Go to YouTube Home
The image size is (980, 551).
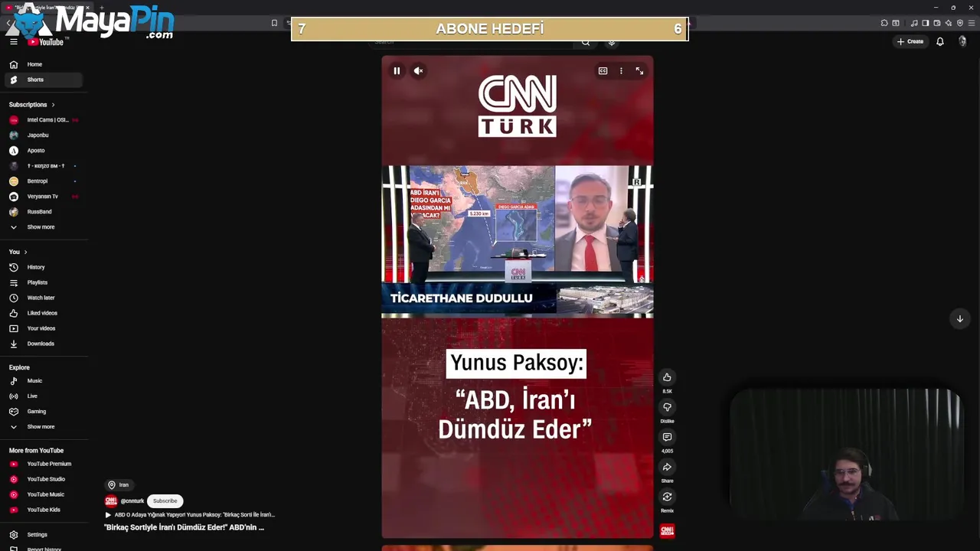point(44,64)
